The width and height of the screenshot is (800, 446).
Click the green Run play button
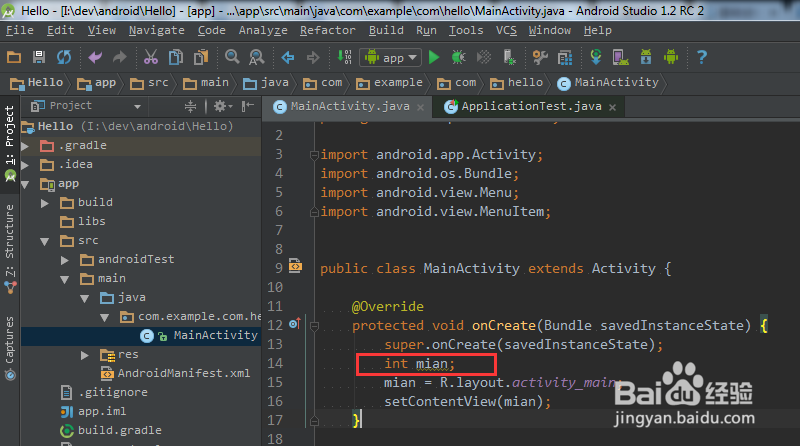[434, 57]
